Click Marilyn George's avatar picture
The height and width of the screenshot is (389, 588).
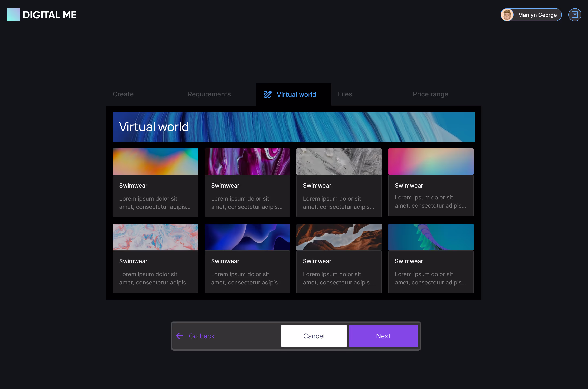pyautogui.click(x=507, y=15)
